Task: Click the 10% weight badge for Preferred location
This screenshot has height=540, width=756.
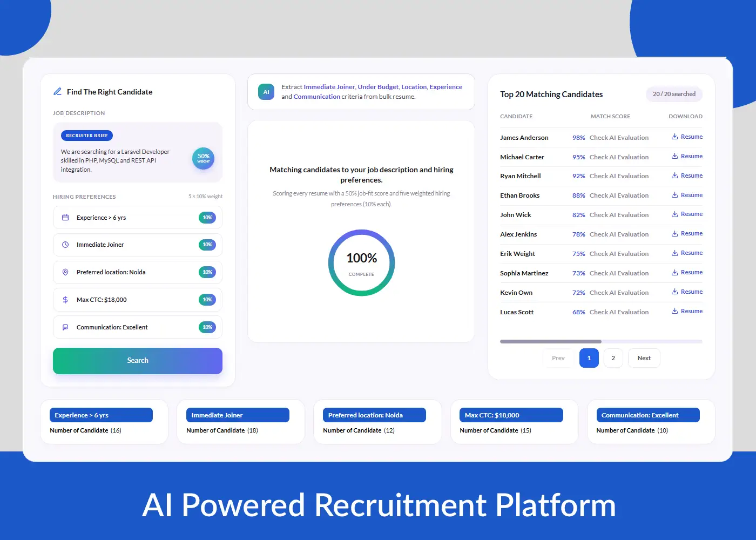Action: click(x=207, y=272)
